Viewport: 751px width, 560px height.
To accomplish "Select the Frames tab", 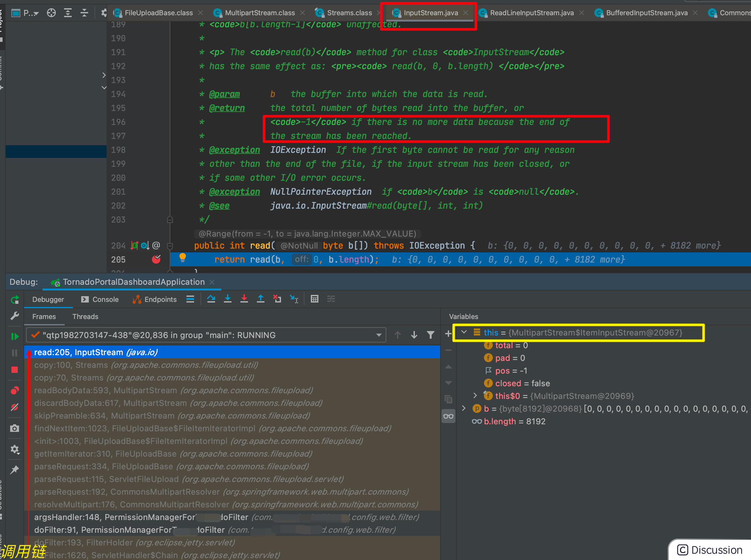I will point(44,316).
